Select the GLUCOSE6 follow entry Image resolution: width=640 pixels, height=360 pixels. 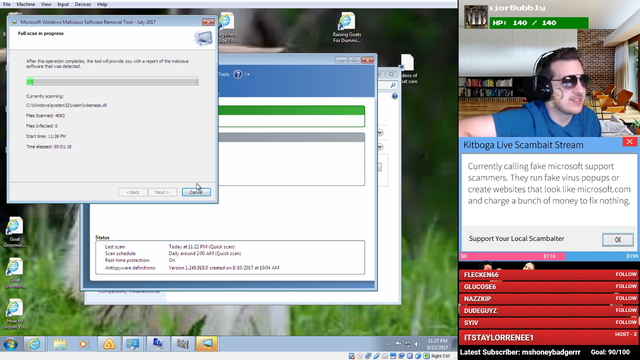tap(549, 287)
